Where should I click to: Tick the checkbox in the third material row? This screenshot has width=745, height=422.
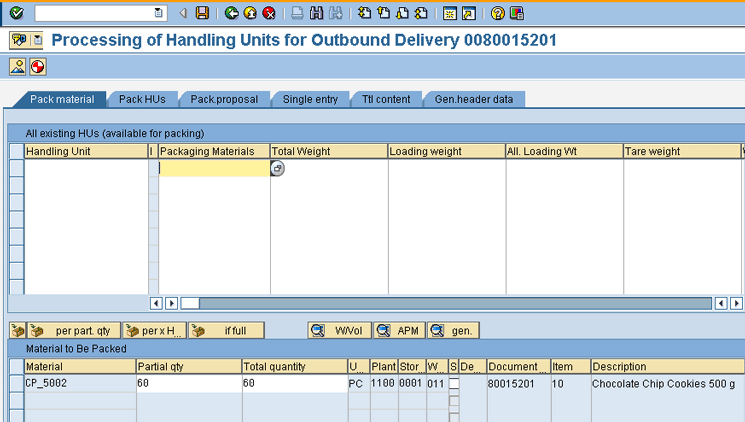[x=454, y=415]
